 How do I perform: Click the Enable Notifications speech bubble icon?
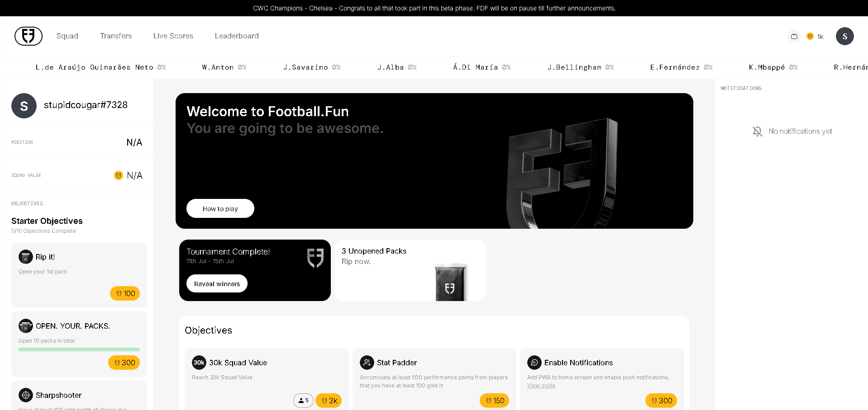click(534, 363)
